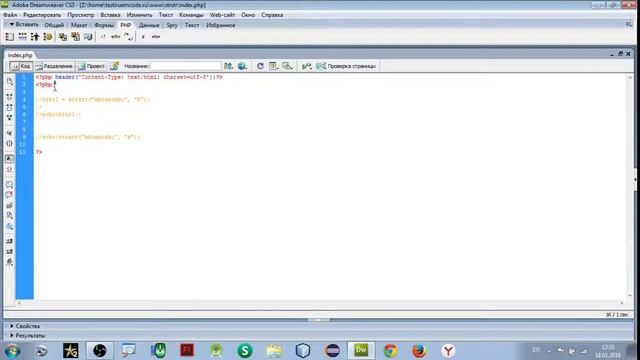
Task: Toggle Highlight Invalid Code button
Action: pyautogui.click(x=9, y=169)
